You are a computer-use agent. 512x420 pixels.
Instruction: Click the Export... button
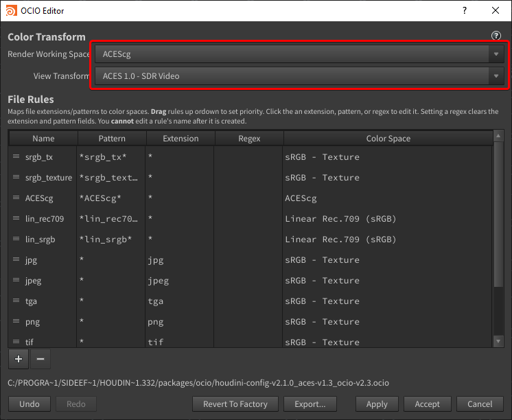pyautogui.click(x=310, y=404)
